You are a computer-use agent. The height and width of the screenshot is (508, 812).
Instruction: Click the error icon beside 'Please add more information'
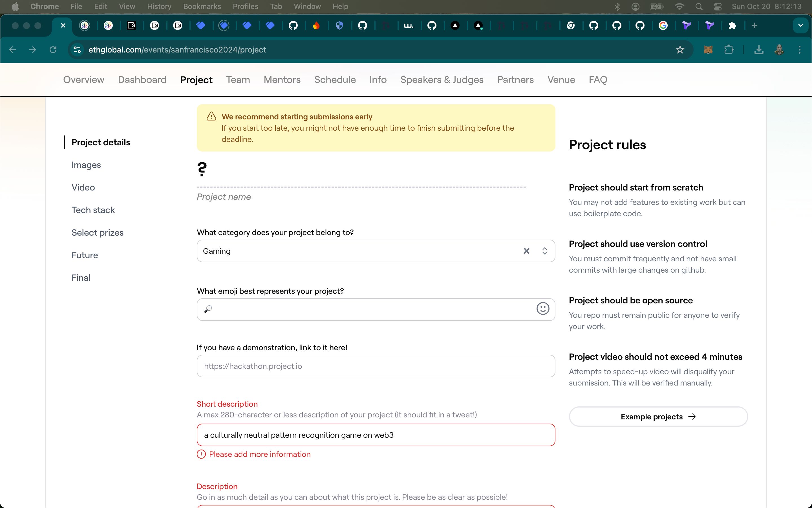(x=201, y=454)
